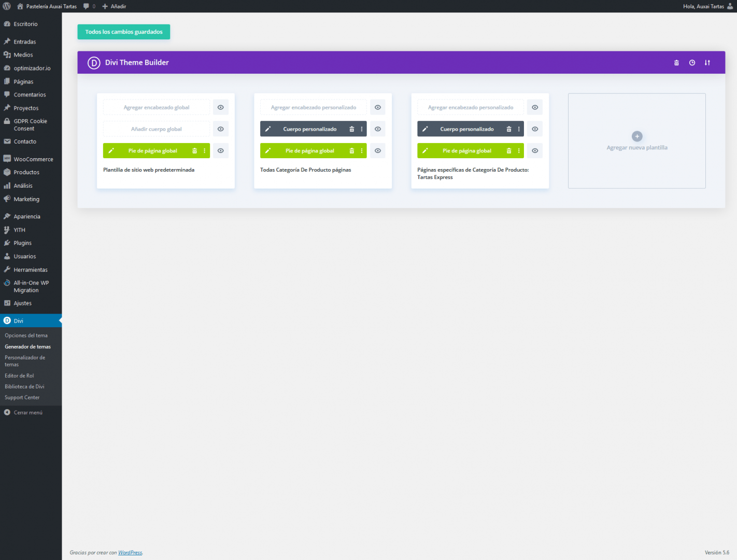The image size is (737, 560).
Task: Delete global footer in Todas Categoría template
Action: tap(351, 151)
